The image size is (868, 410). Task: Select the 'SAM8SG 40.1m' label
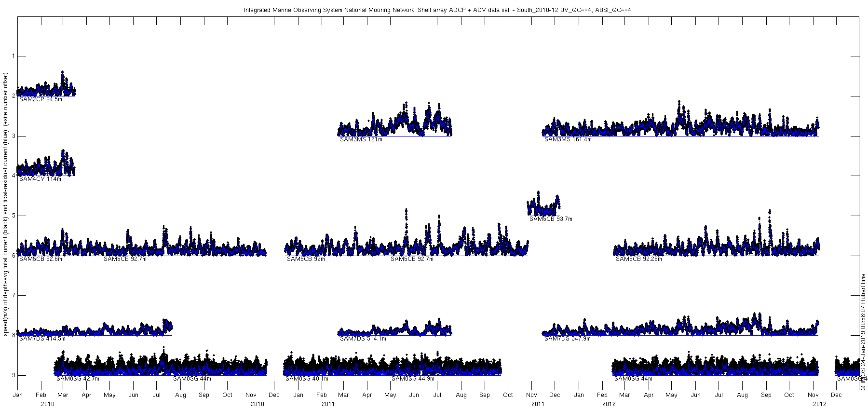pos(307,379)
